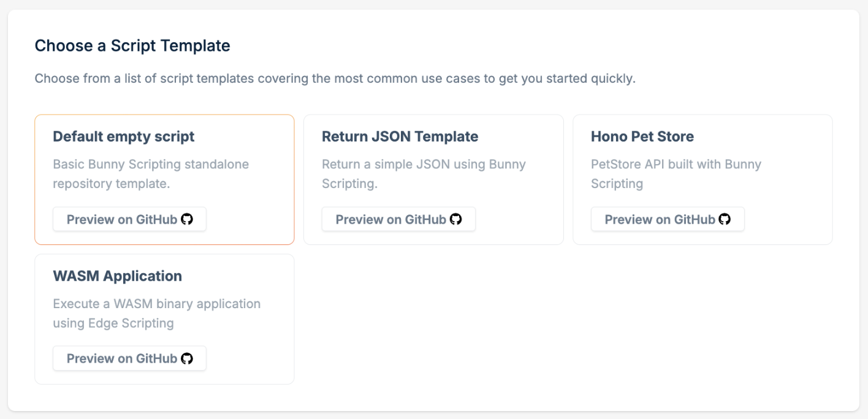Pick the Hono Pet Store template title
The image size is (868, 419).
click(x=642, y=137)
